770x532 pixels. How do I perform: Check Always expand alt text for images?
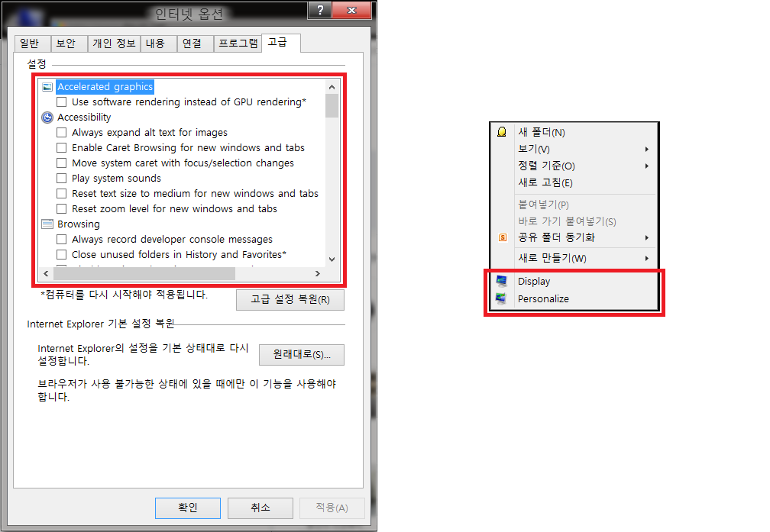click(61, 133)
